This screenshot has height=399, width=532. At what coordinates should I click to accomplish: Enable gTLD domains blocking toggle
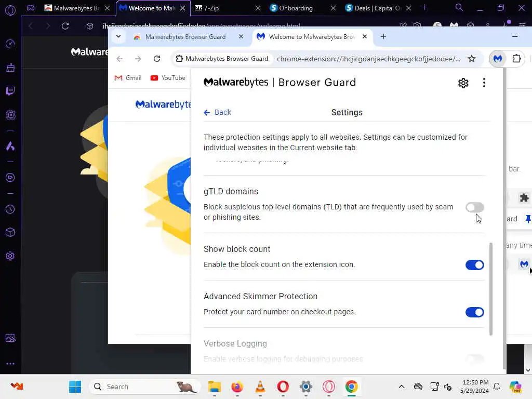click(x=474, y=207)
